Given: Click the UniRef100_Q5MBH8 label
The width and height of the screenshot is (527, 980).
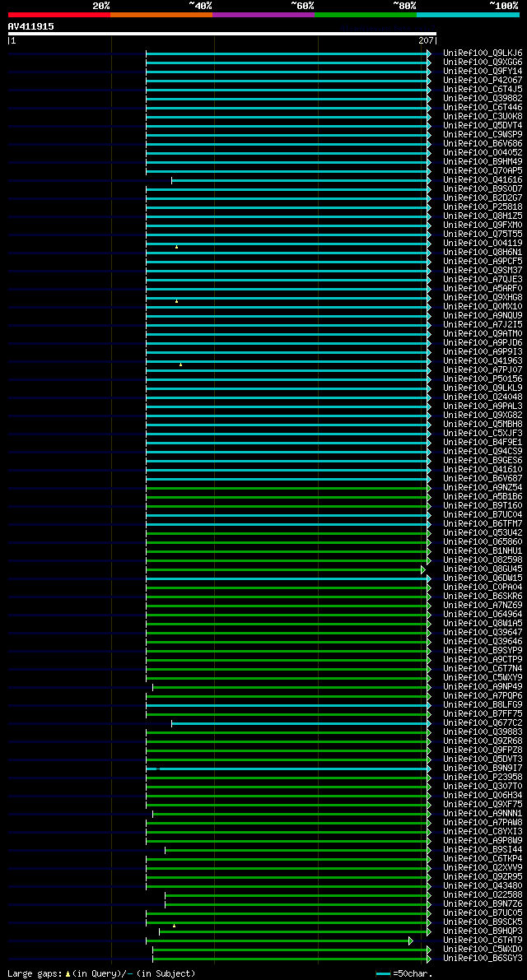Looking at the screenshot, I should click(x=483, y=425).
